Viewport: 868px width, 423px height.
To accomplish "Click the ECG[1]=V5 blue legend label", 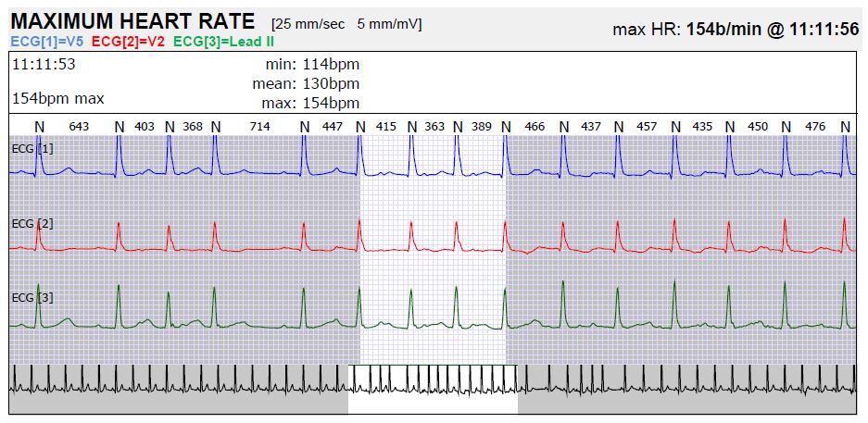I will pos(47,42).
